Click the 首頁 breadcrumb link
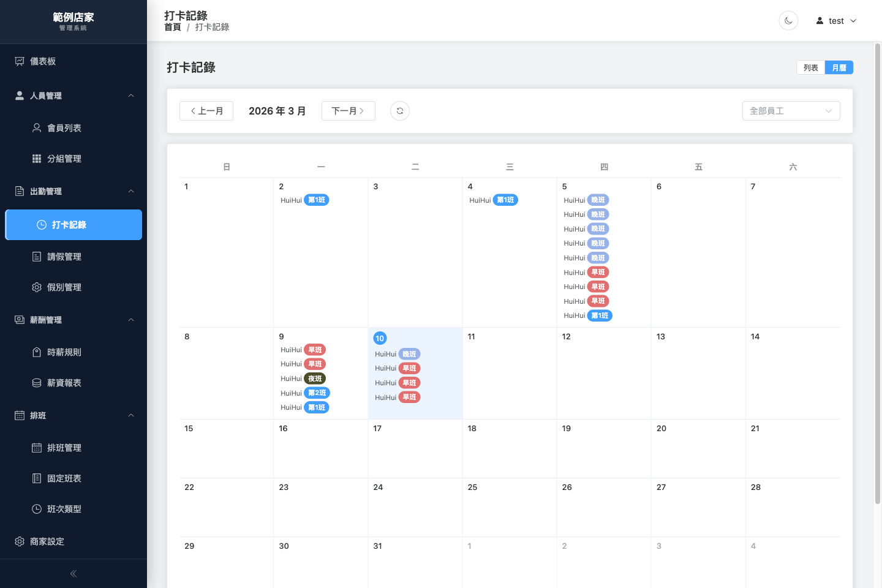882x588 pixels. coord(173,27)
